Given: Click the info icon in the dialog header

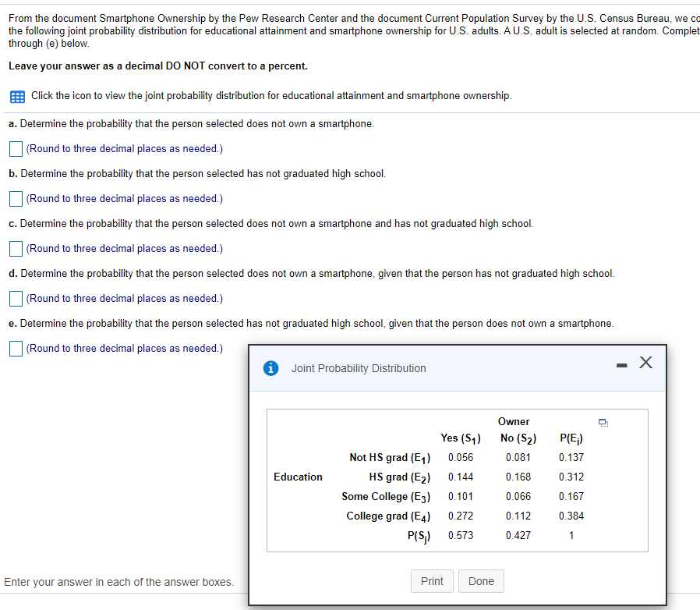Looking at the screenshot, I should tap(271, 368).
